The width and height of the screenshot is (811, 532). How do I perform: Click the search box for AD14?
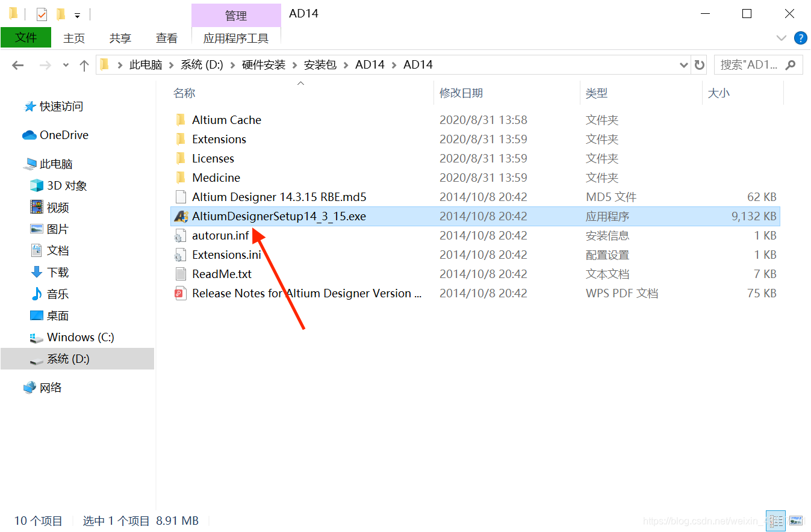[750, 64]
